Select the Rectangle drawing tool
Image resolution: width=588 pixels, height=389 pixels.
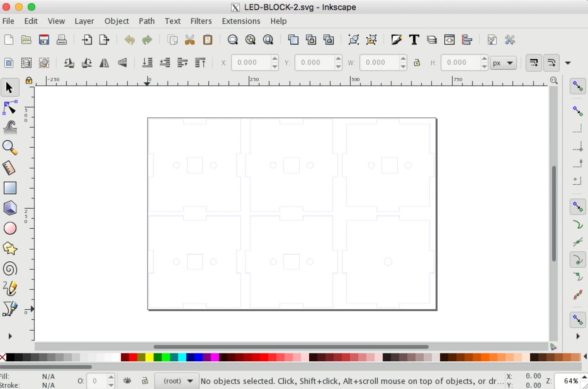click(10, 188)
